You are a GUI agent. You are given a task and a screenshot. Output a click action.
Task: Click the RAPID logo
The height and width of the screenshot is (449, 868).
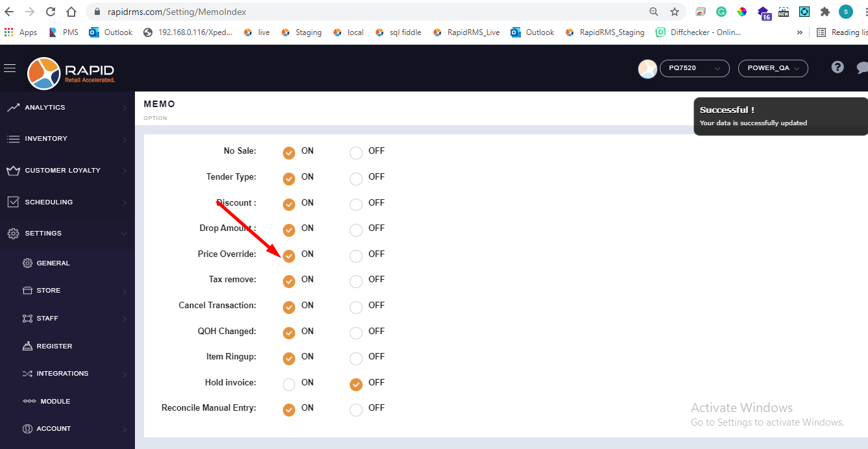(x=70, y=73)
